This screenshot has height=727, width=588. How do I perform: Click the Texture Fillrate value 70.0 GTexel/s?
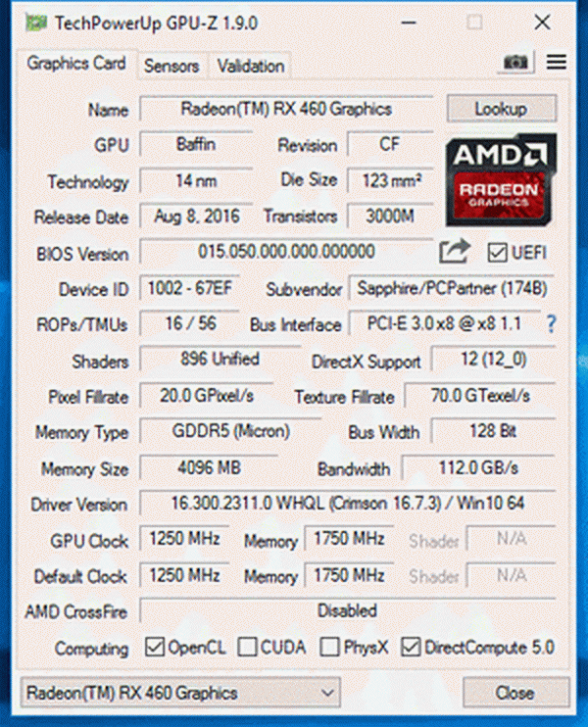pyautogui.click(x=480, y=396)
